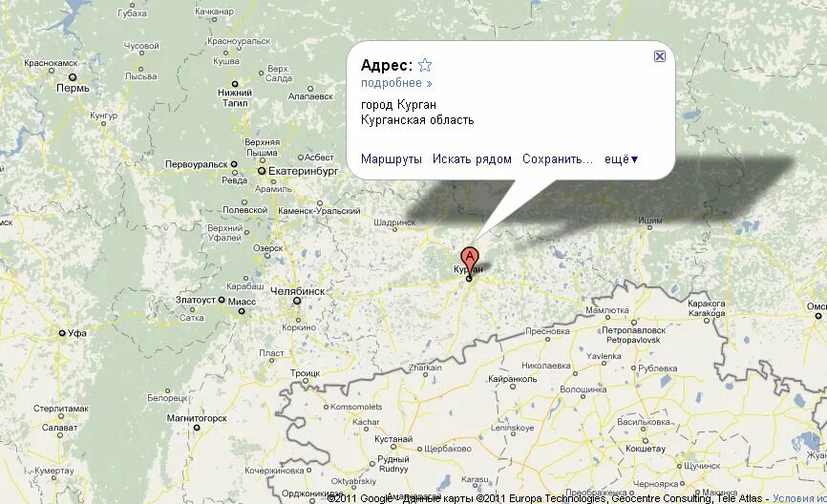The image size is (827, 504).
Task: Open the подробнее » details link
Action: (x=396, y=83)
